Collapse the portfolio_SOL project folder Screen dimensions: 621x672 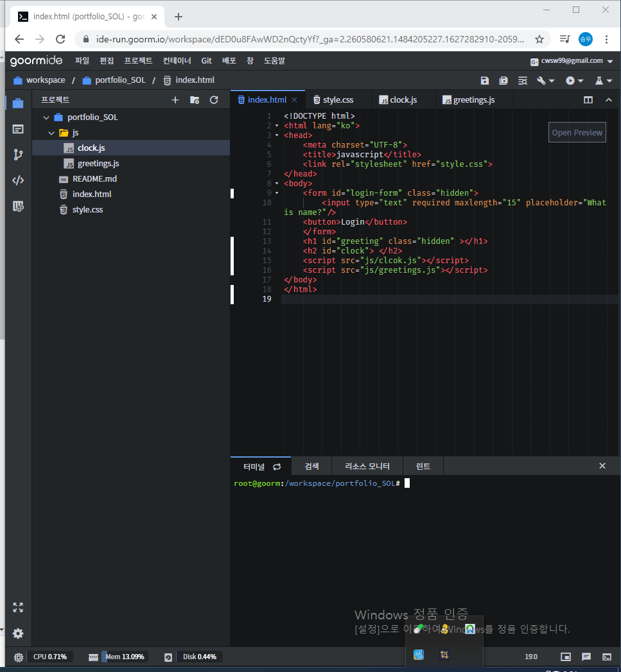(x=46, y=117)
